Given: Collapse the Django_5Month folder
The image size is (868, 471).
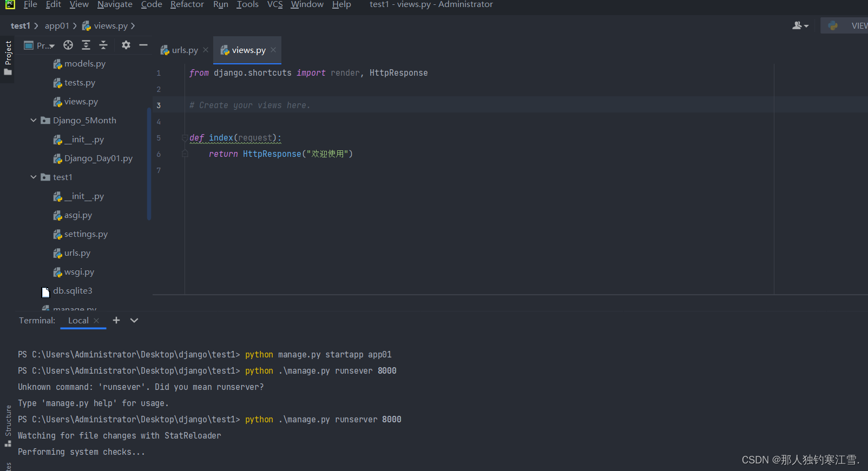Looking at the screenshot, I should (34, 121).
